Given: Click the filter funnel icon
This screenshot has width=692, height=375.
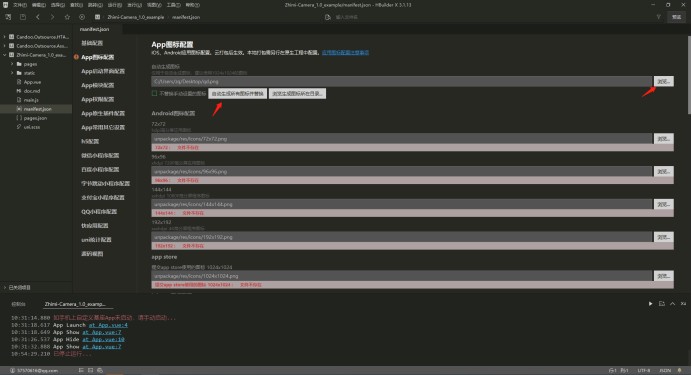Looking at the screenshot, I should (x=658, y=17).
